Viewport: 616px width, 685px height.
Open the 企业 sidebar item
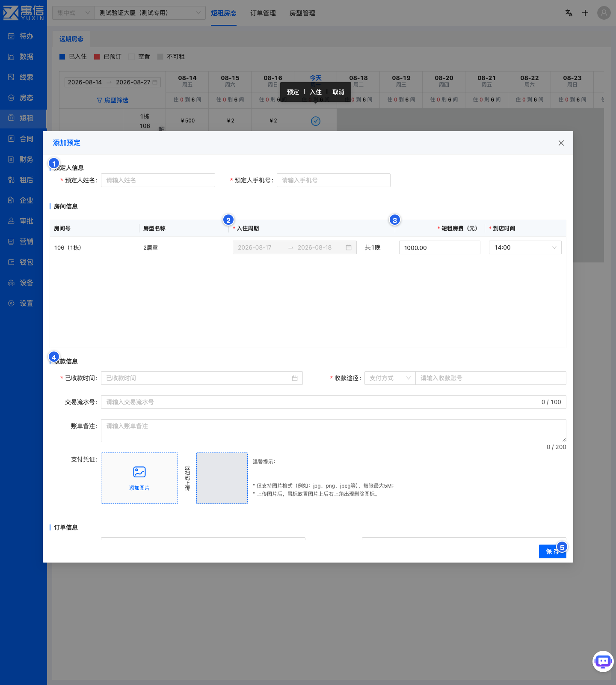23,200
